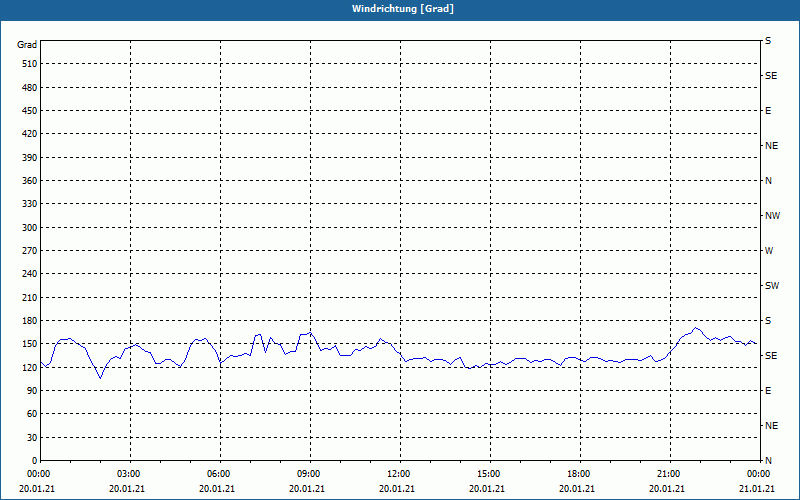Click the '240' y-axis value
Image resolution: width=800 pixels, height=500 pixels.
pyautogui.click(x=30, y=274)
